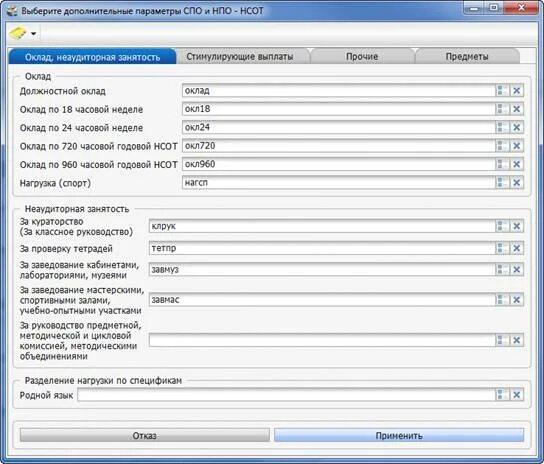Open the list selector for За заведование мастерскими
This screenshot has width=544, height=464.
click(x=502, y=300)
